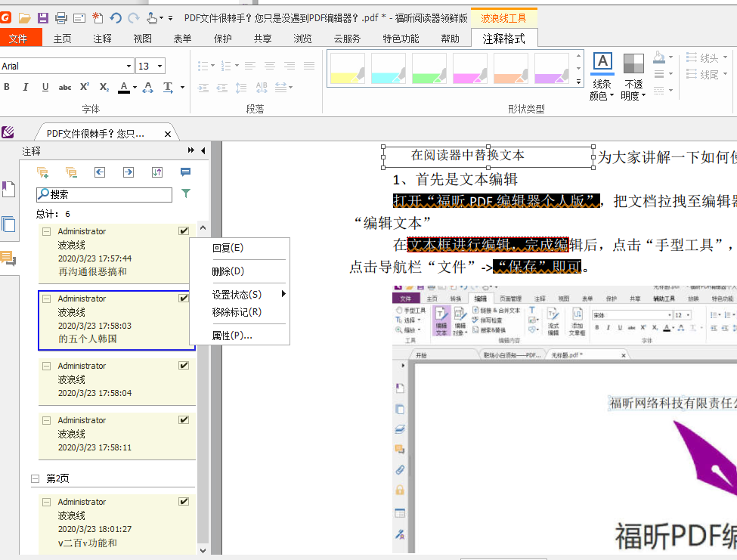
Task: Collapse the 第2页 tree group
Action: pyautogui.click(x=36, y=479)
